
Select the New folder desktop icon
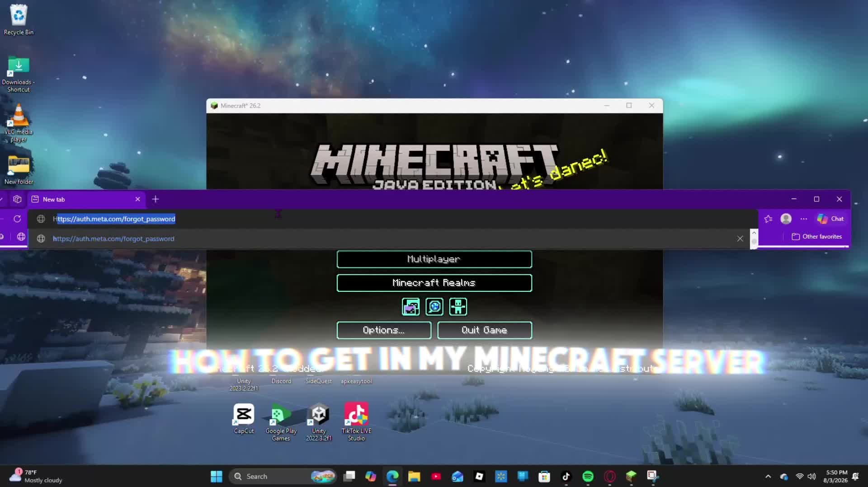19,170
